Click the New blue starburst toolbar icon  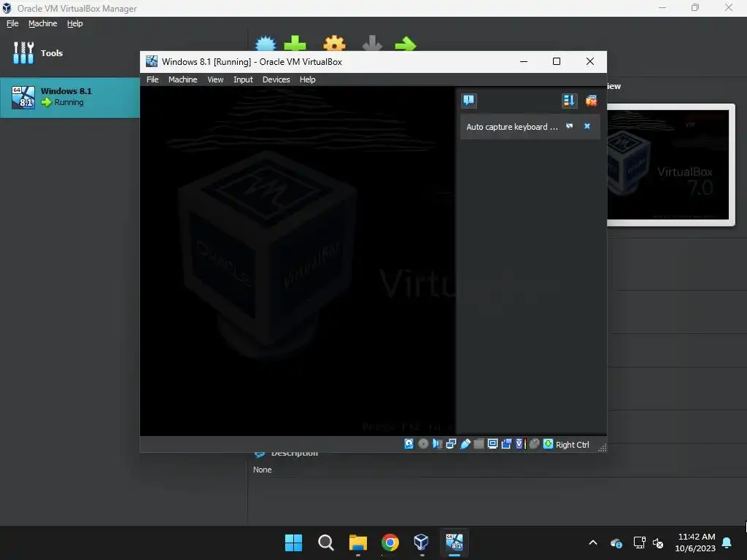pyautogui.click(x=266, y=43)
